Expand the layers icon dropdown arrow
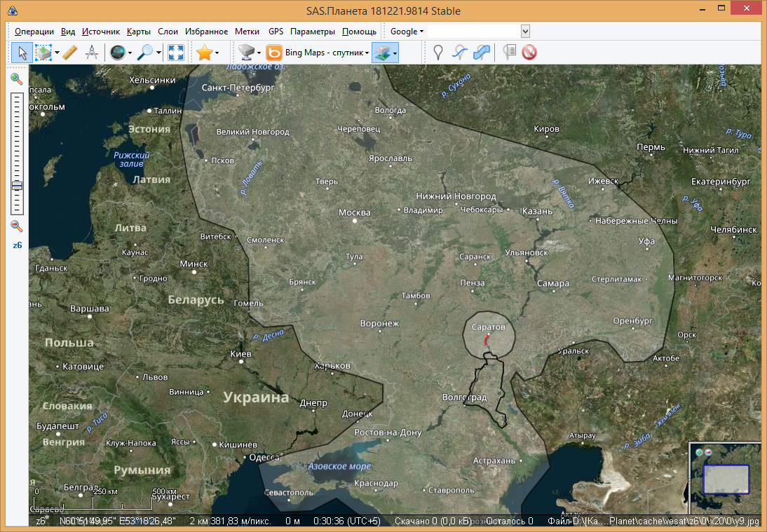The image size is (767, 532). point(395,53)
